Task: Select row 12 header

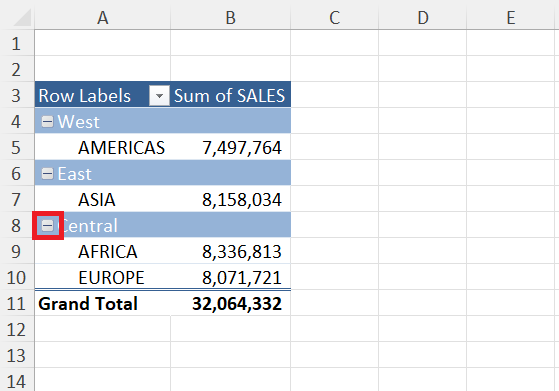Action: point(16,330)
